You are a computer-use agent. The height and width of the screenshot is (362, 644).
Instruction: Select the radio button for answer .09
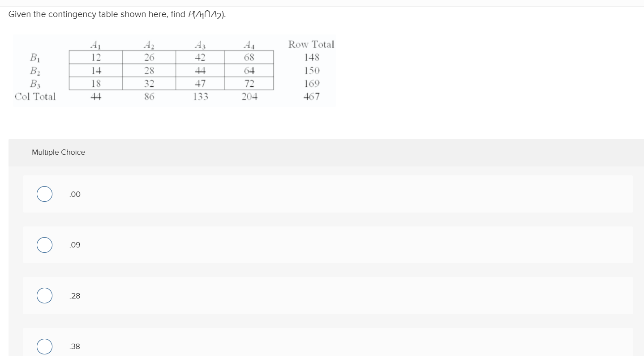[44, 245]
